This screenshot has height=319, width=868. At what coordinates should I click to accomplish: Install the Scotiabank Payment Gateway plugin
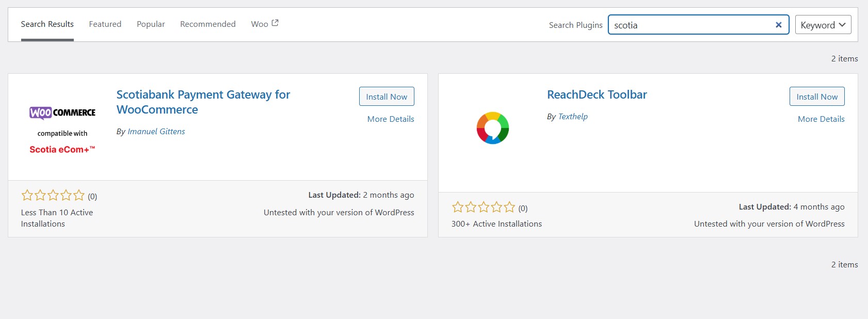pos(387,97)
